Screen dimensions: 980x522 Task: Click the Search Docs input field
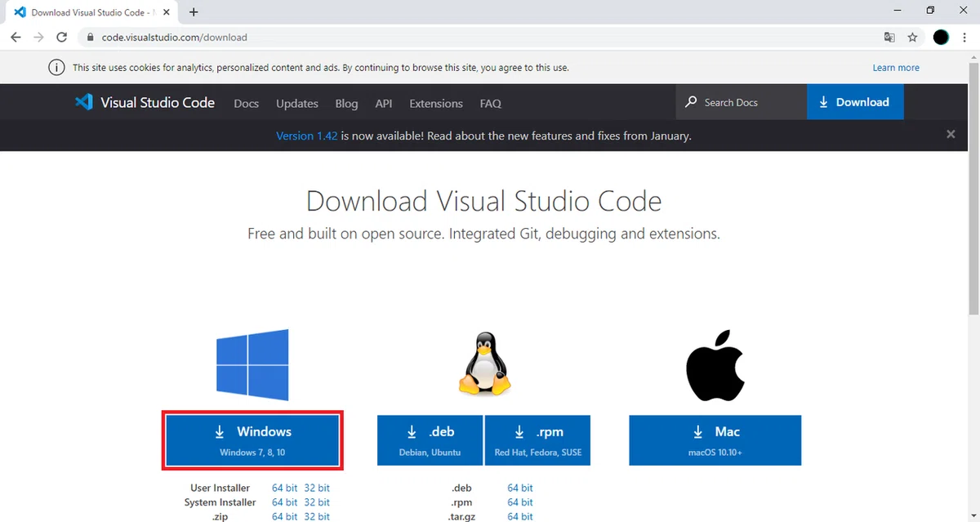pos(741,102)
